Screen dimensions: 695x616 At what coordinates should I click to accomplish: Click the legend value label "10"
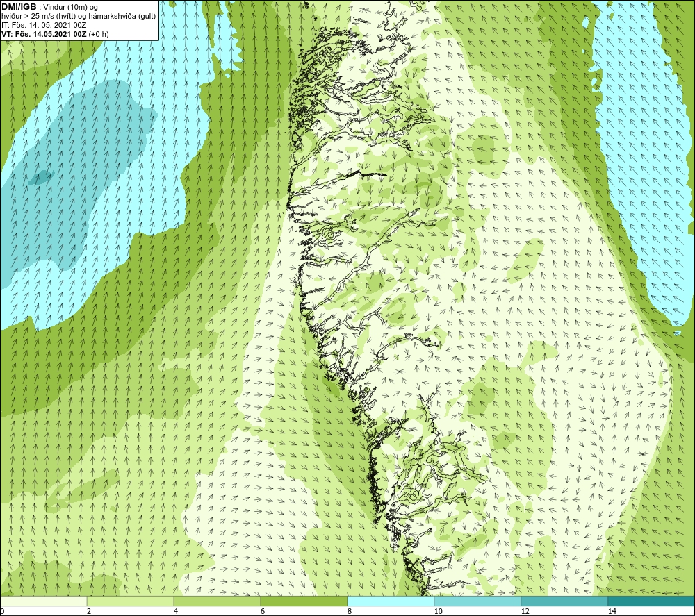point(438,612)
